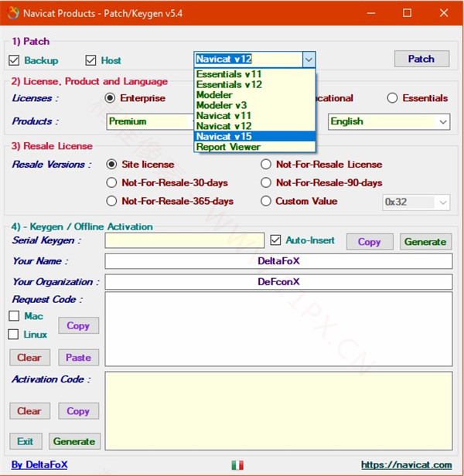Pick Essentials v11 from the list
This screenshot has width=464, height=476.
(x=254, y=74)
